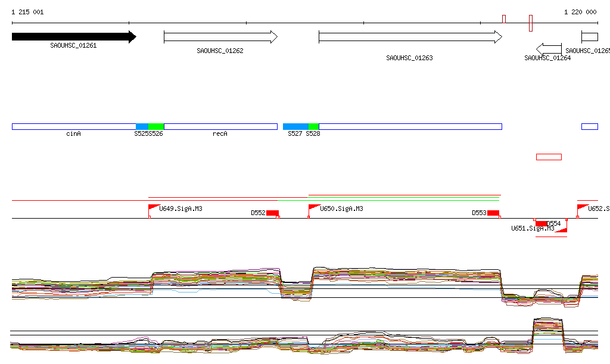Select the long SAOUHSC_01263 gene arrow
Image resolution: width=610 pixels, height=364 pixels.
[x=410, y=37]
